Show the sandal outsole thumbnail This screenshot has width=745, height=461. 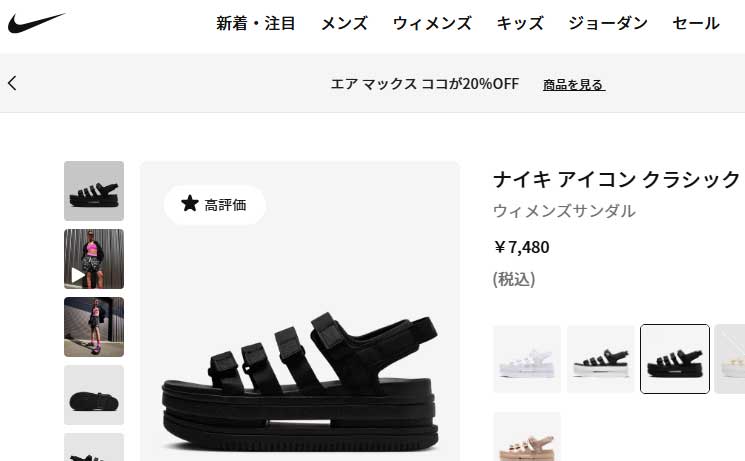pos(94,395)
